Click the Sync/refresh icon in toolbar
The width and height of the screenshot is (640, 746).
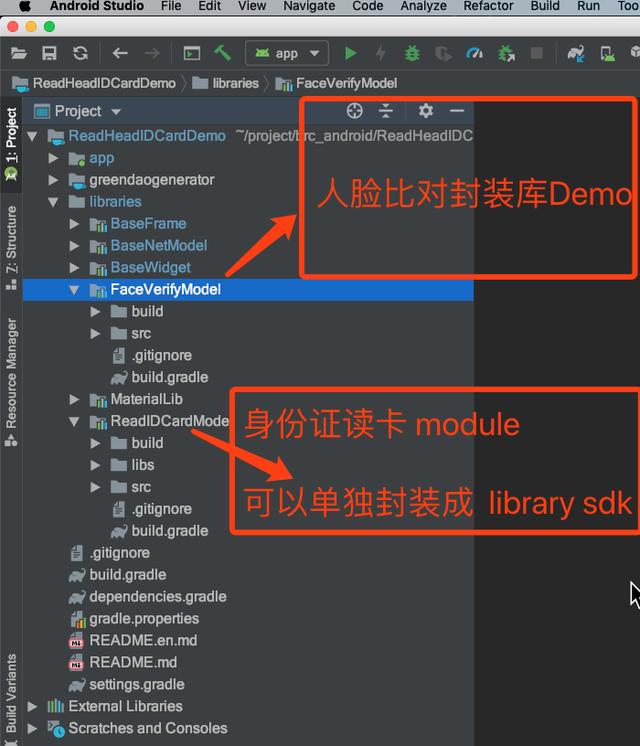coord(80,53)
